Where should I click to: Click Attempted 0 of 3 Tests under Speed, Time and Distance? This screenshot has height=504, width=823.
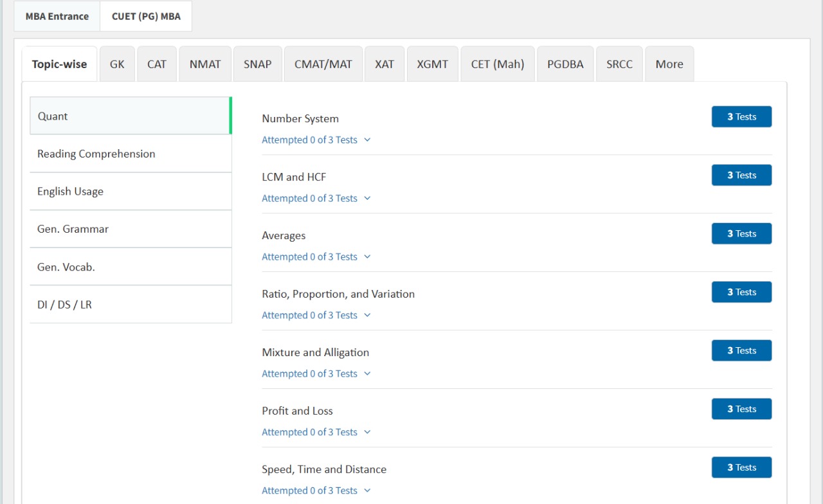coord(309,491)
